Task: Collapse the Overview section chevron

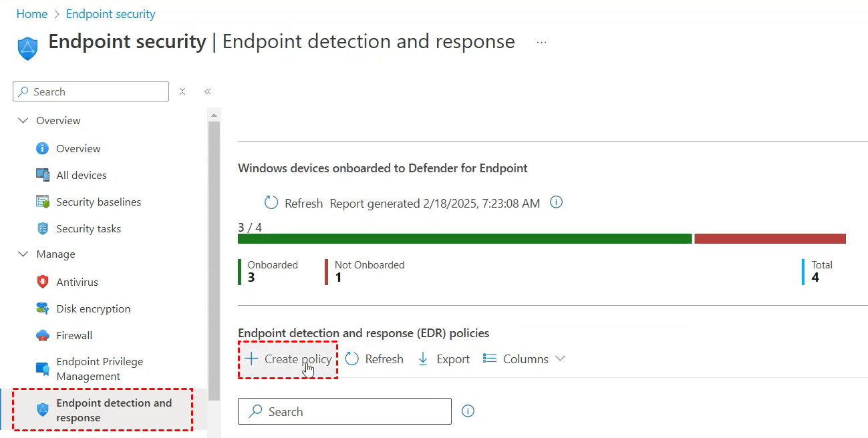Action: tap(23, 121)
